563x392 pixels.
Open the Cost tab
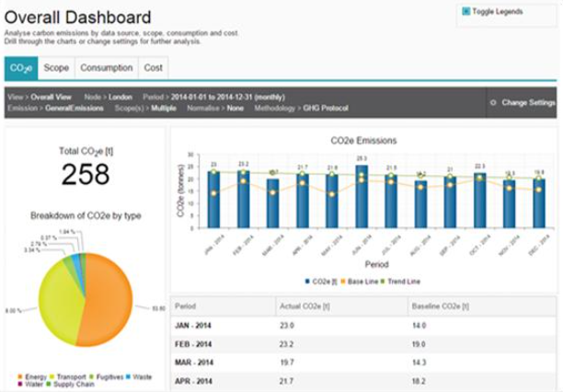click(x=153, y=67)
